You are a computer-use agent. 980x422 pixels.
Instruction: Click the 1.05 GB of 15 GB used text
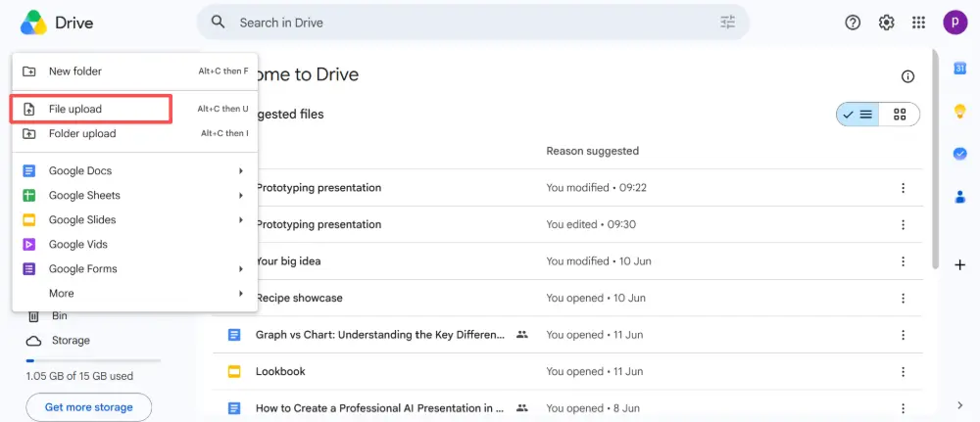[79, 376]
